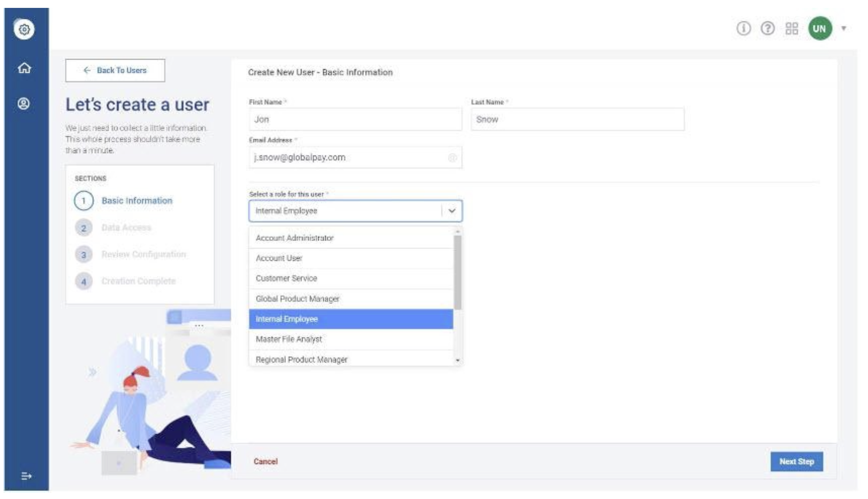Click the role list scrollbar down arrow
The width and height of the screenshot is (868, 499).
coord(458,360)
